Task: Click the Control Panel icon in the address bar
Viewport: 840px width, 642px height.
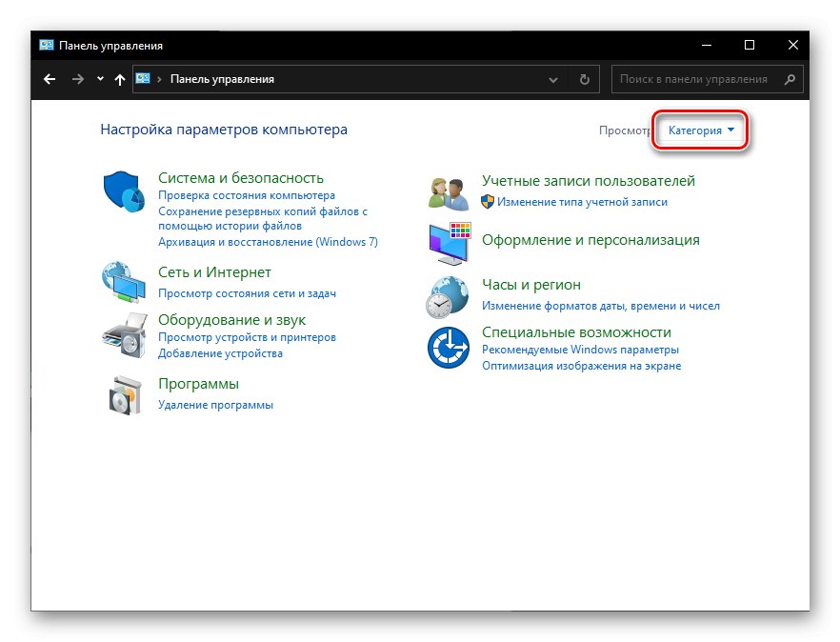Action: [143, 79]
